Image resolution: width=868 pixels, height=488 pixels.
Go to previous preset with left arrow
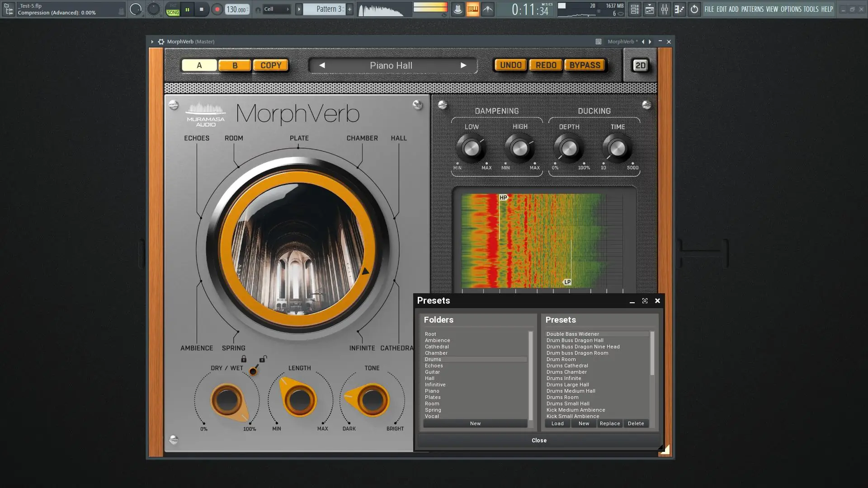click(322, 66)
